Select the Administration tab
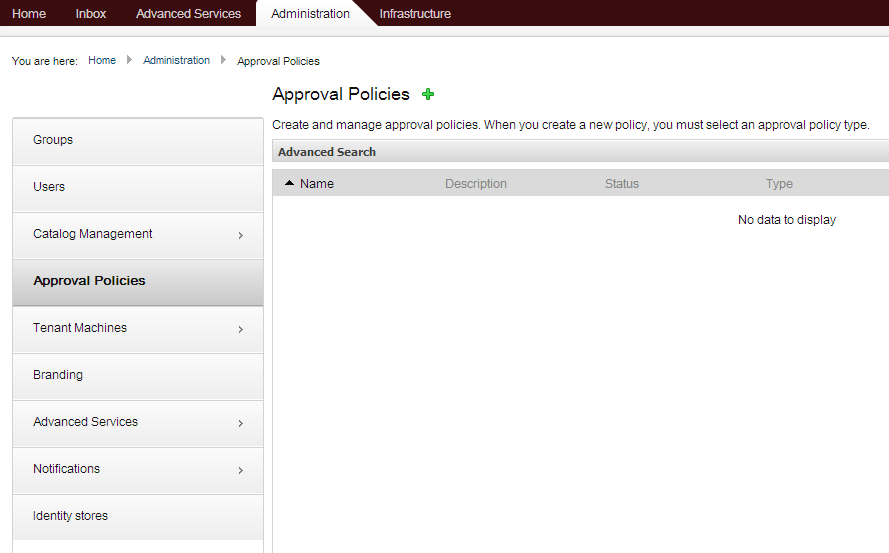The image size is (889, 553). tap(310, 14)
